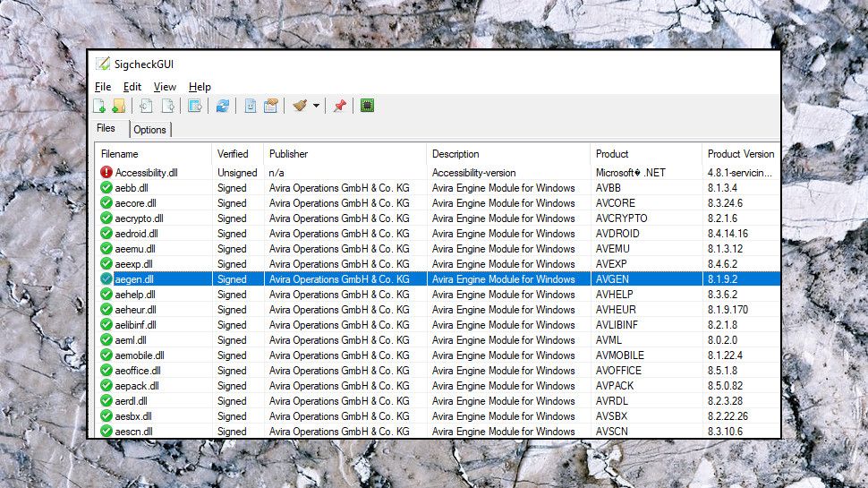The height and width of the screenshot is (488, 868).
Task: Click the blue refresh arrows icon
Action: coord(223,106)
